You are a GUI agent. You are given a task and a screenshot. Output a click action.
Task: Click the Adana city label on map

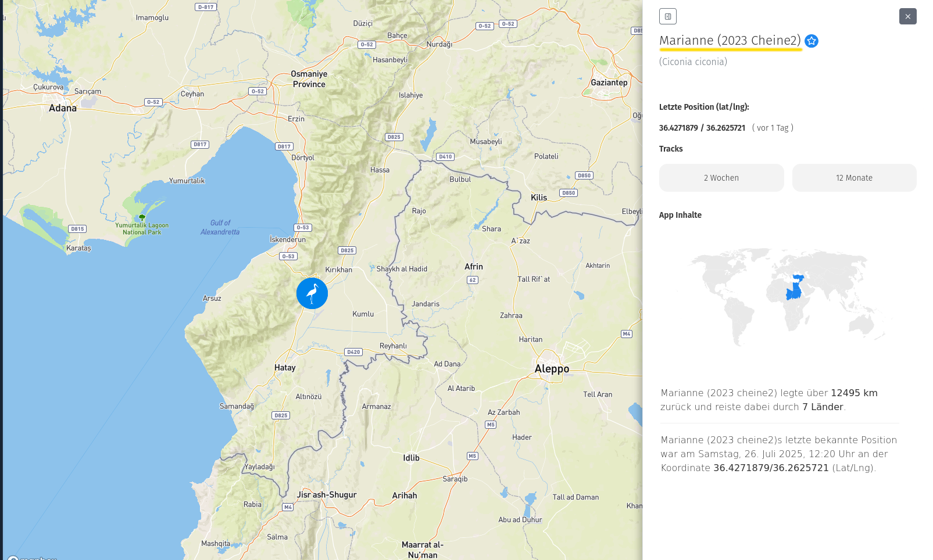coord(63,108)
